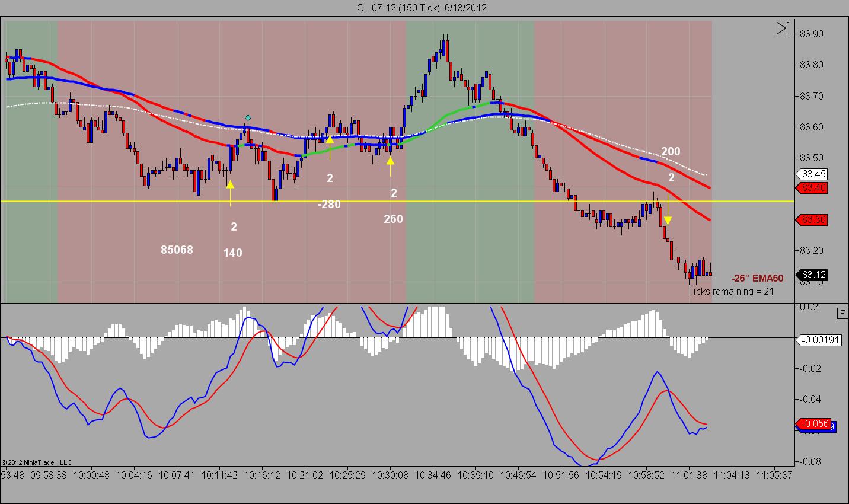This screenshot has height=504, width=849.
Task: Click the label 2 above 260
Action: coord(394,193)
